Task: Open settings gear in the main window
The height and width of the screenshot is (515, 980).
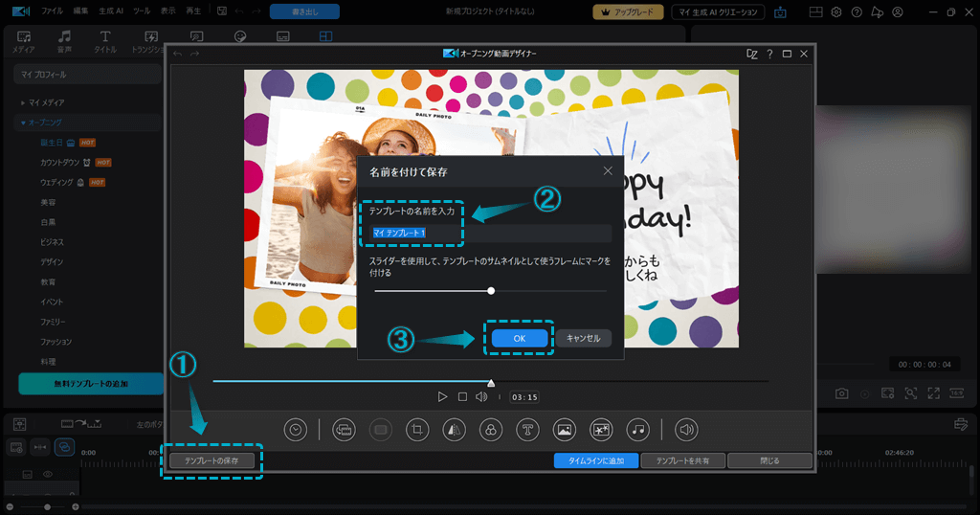Action: (x=836, y=11)
